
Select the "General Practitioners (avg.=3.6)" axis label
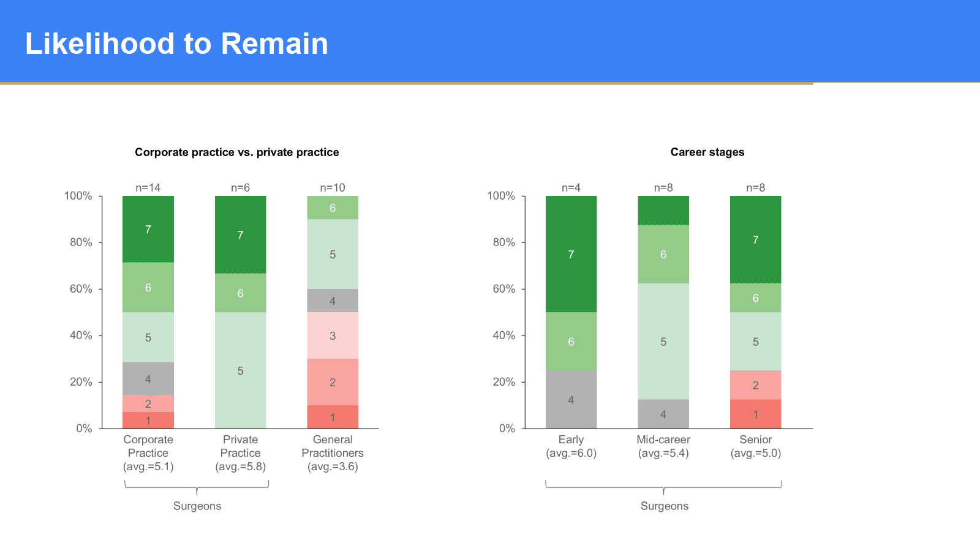point(333,453)
